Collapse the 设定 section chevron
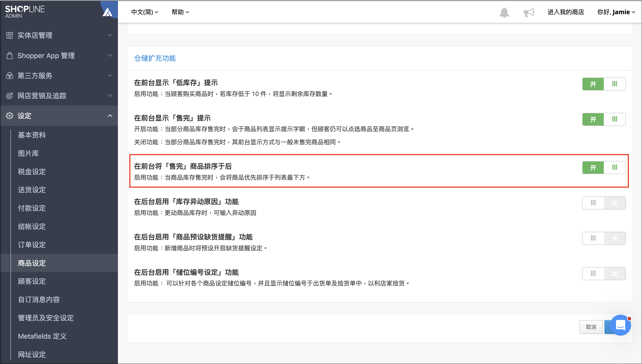The width and height of the screenshot is (642, 364). click(x=110, y=116)
